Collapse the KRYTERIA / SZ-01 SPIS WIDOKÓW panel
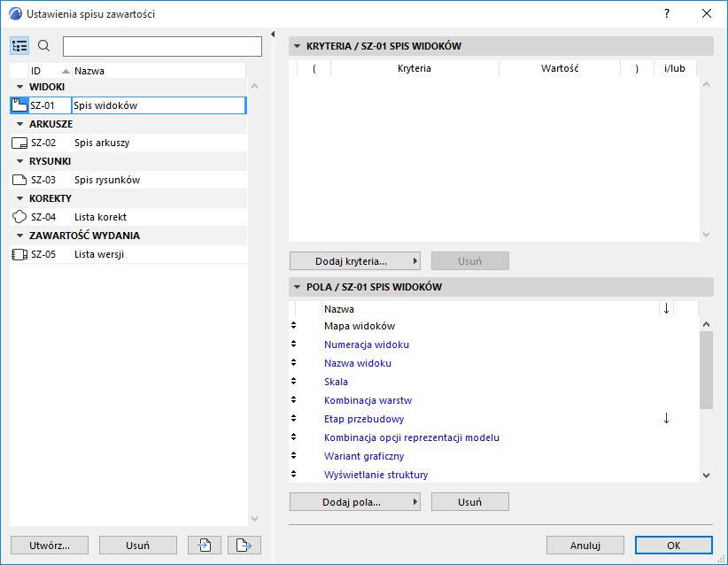This screenshot has height=565, width=728. [298, 46]
